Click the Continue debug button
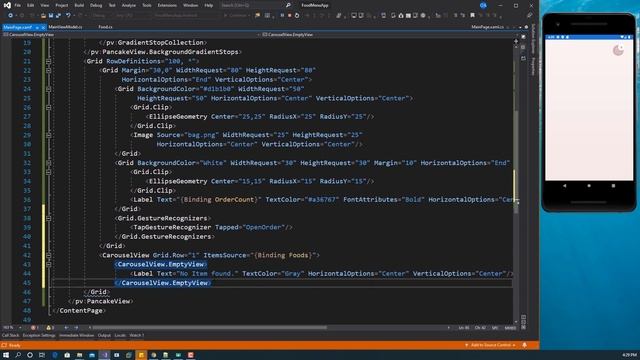 pyautogui.click(x=236, y=16)
